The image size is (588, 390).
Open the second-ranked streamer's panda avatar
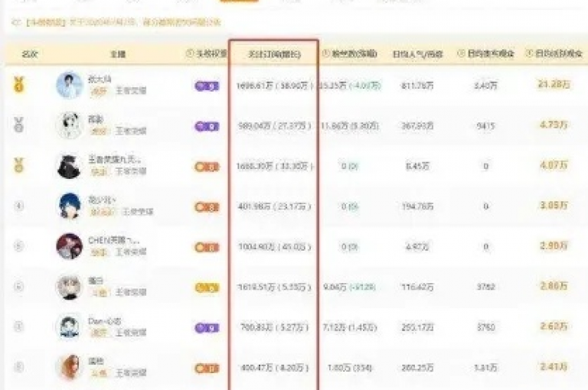pyautogui.click(x=69, y=125)
